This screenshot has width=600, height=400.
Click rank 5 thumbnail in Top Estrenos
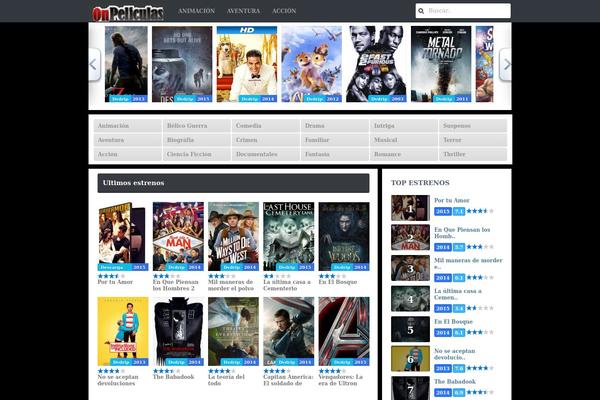coord(410,329)
